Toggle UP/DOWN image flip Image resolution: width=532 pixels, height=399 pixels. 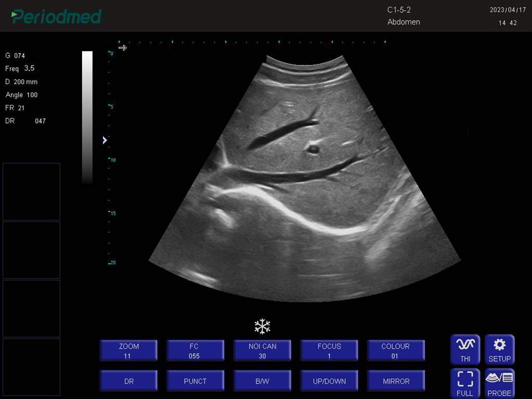[329, 381]
